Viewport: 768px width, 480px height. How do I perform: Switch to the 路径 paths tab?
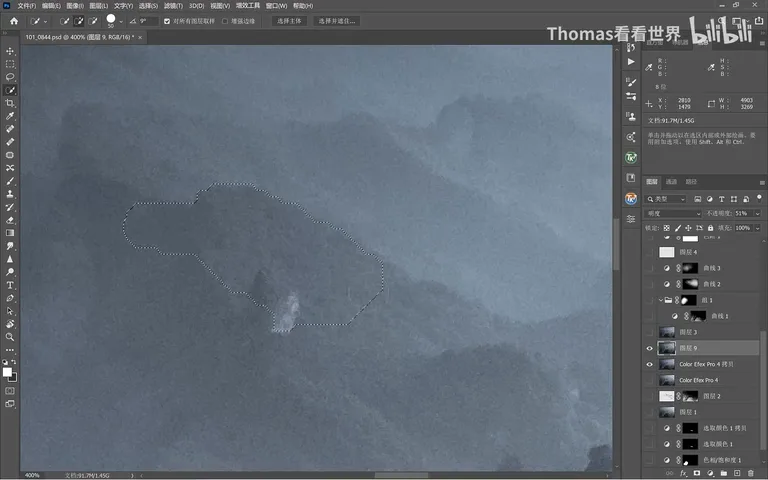coord(691,182)
